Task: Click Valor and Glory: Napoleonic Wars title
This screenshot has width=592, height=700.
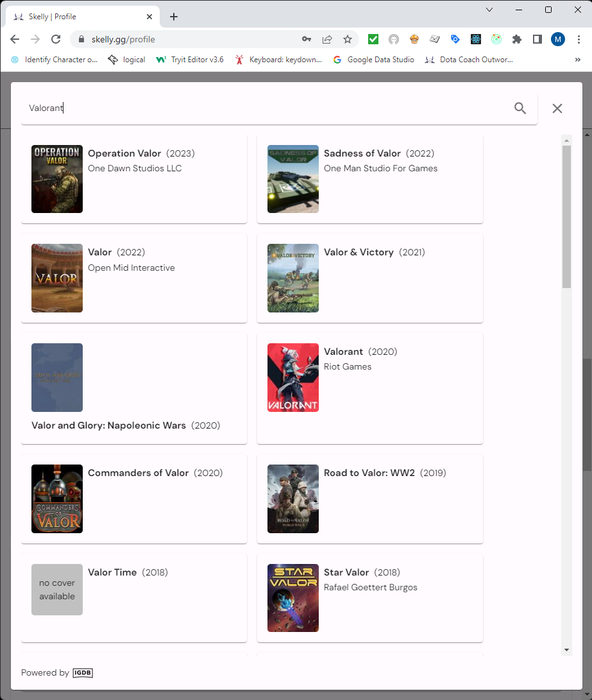Action: (108, 425)
